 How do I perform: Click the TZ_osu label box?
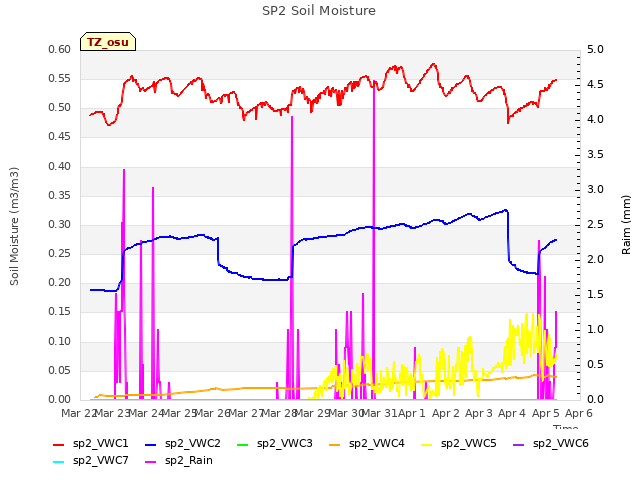pyautogui.click(x=108, y=42)
